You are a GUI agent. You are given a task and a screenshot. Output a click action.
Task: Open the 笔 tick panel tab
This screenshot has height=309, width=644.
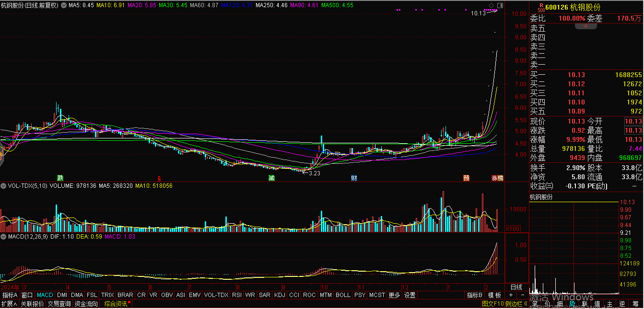pos(534,304)
